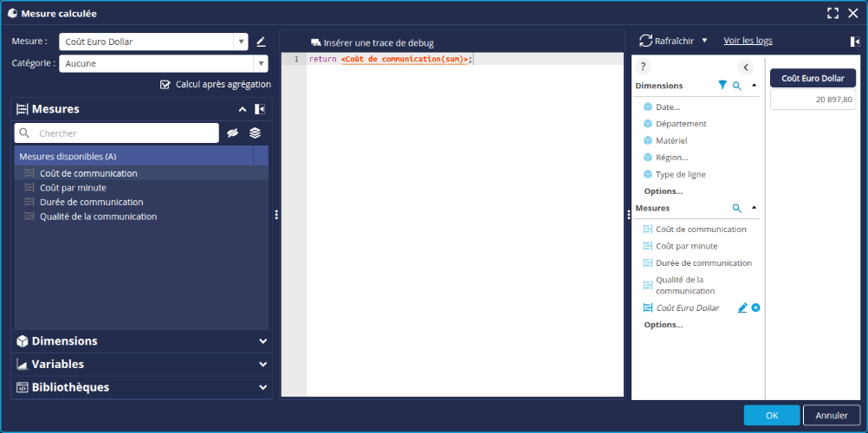Screen dimensions: 868x433
Task: Select the Département dimension
Action: pyautogui.click(x=681, y=124)
